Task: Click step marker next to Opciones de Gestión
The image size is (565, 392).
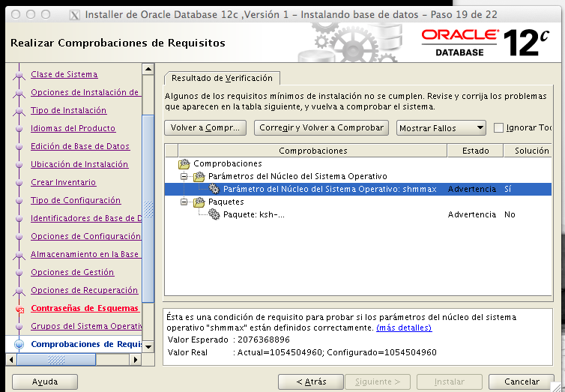Action: tap(19, 273)
